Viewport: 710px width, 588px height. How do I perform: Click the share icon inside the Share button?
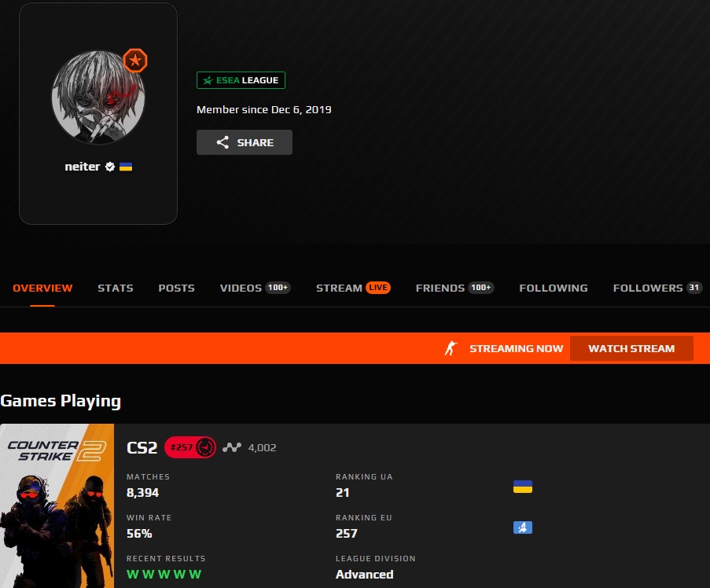[x=223, y=142]
